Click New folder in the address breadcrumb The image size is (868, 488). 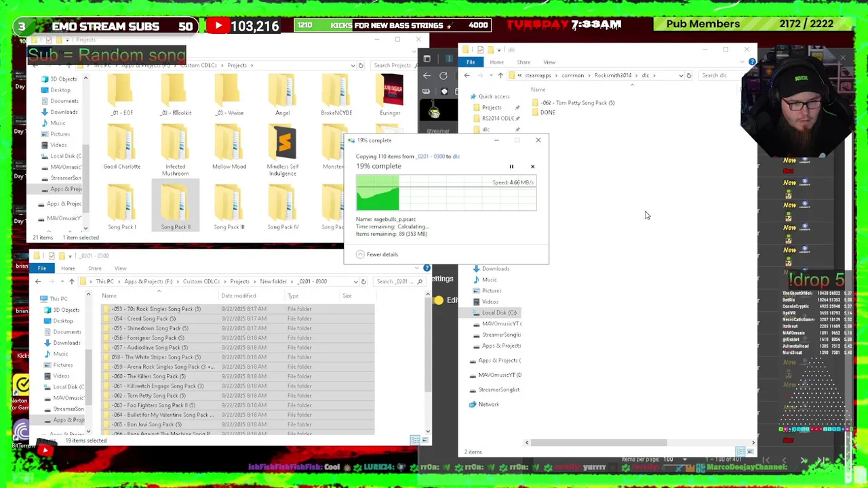point(273,281)
